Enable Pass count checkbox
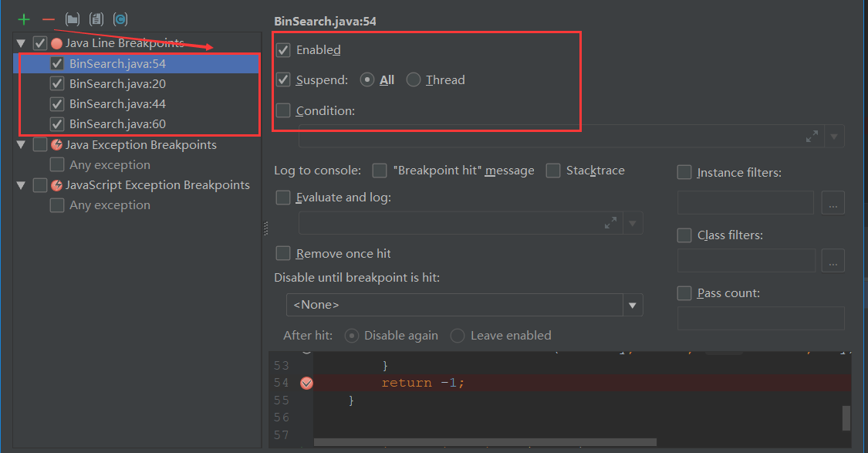This screenshot has width=868, height=453. pyautogui.click(x=684, y=293)
